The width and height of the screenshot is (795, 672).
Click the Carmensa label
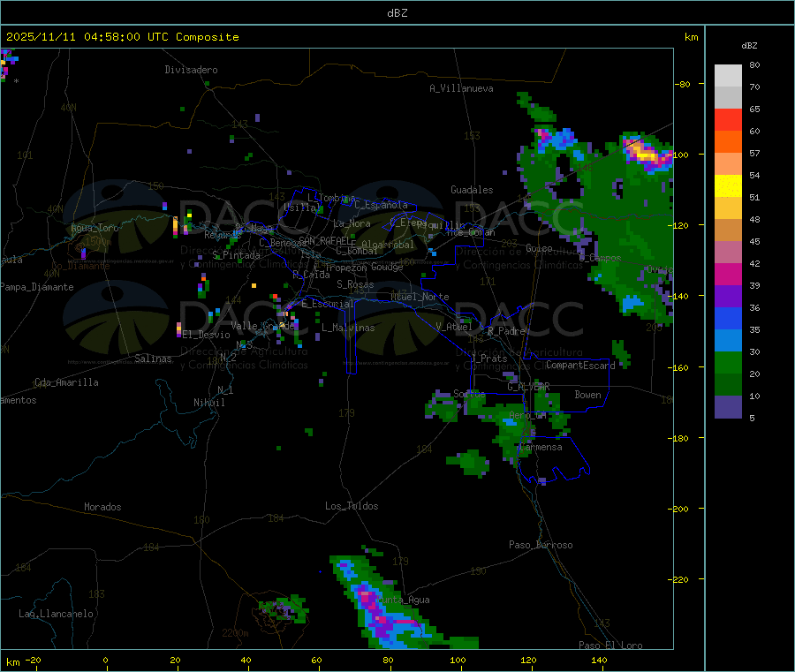click(x=540, y=447)
